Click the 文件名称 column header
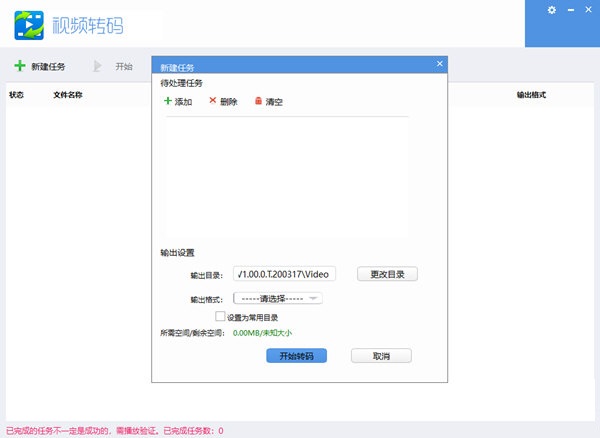Image resolution: width=600 pixels, height=438 pixels. (67, 95)
